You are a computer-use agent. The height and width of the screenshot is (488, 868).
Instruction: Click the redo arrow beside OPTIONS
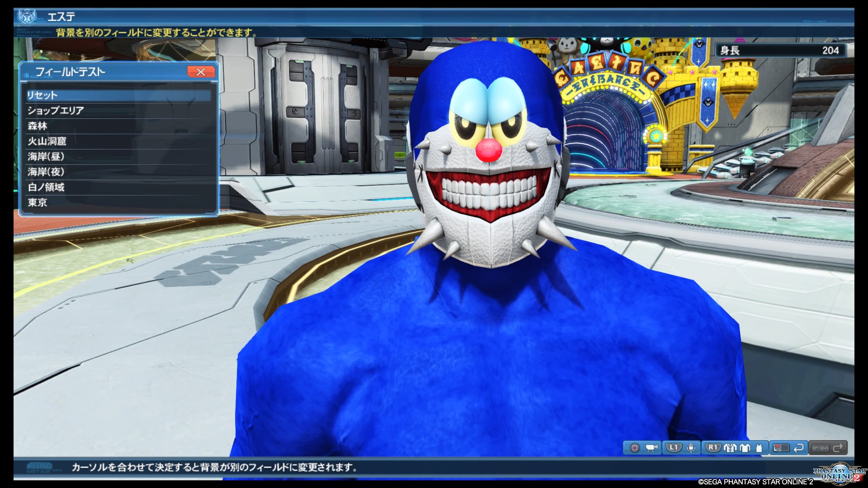838,448
